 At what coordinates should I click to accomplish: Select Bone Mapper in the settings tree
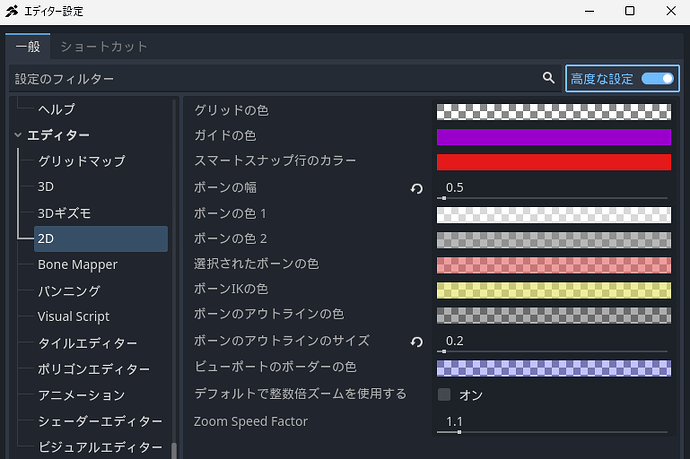point(77,264)
